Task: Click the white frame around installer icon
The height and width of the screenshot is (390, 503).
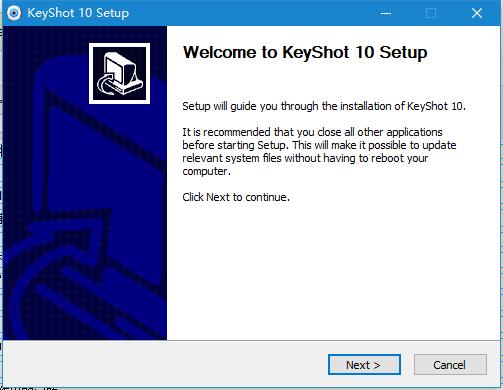Action: pyautogui.click(x=119, y=45)
